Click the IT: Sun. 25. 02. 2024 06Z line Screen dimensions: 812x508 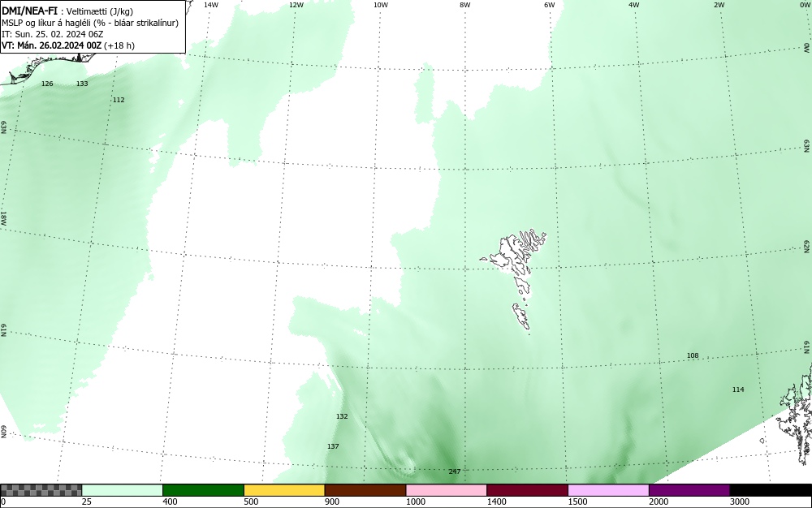(x=52, y=34)
